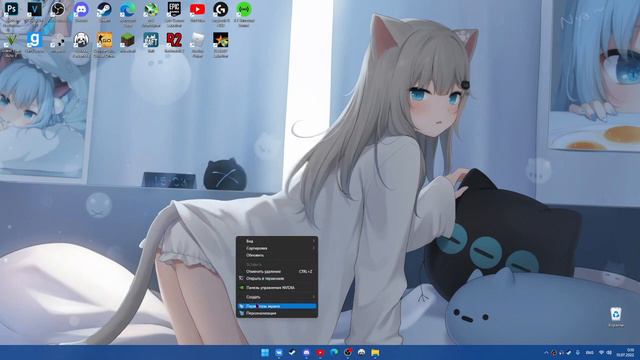Select the green circle desktop shortcut
The image size is (640, 360).
pyautogui.click(x=244, y=13)
